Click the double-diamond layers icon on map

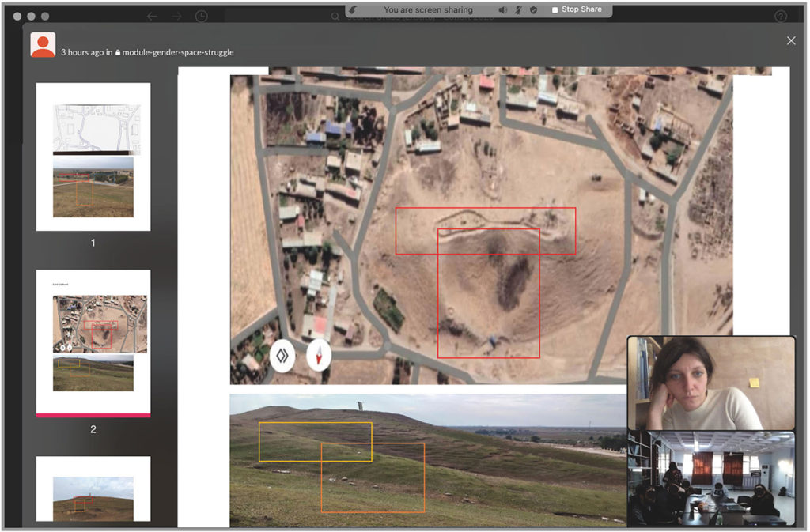pyautogui.click(x=282, y=356)
